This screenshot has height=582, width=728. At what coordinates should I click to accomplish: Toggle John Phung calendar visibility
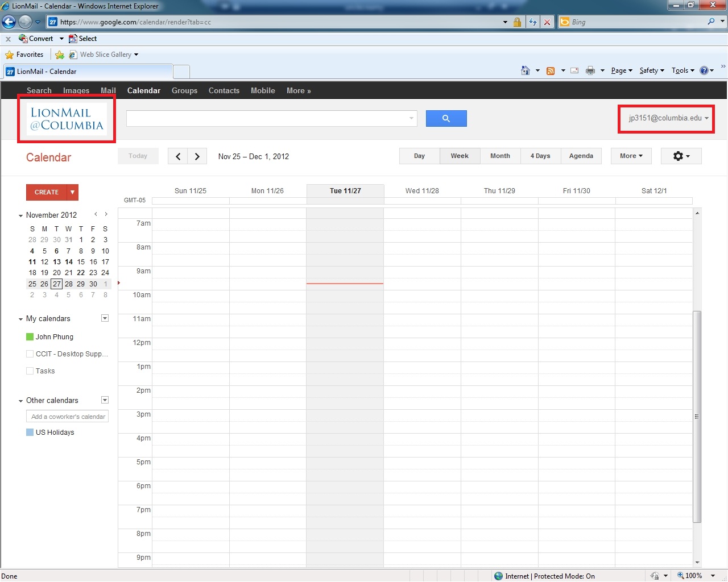(x=30, y=336)
